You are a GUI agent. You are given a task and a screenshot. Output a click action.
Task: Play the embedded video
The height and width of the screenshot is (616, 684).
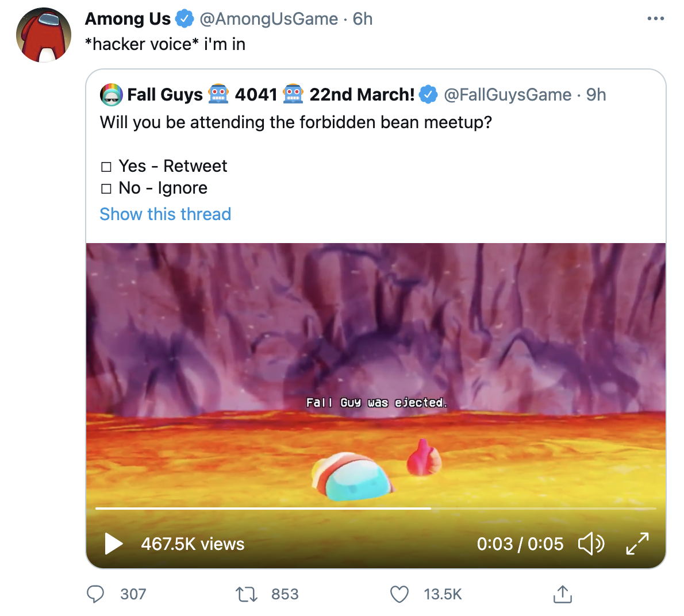pyautogui.click(x=114, y=544)
